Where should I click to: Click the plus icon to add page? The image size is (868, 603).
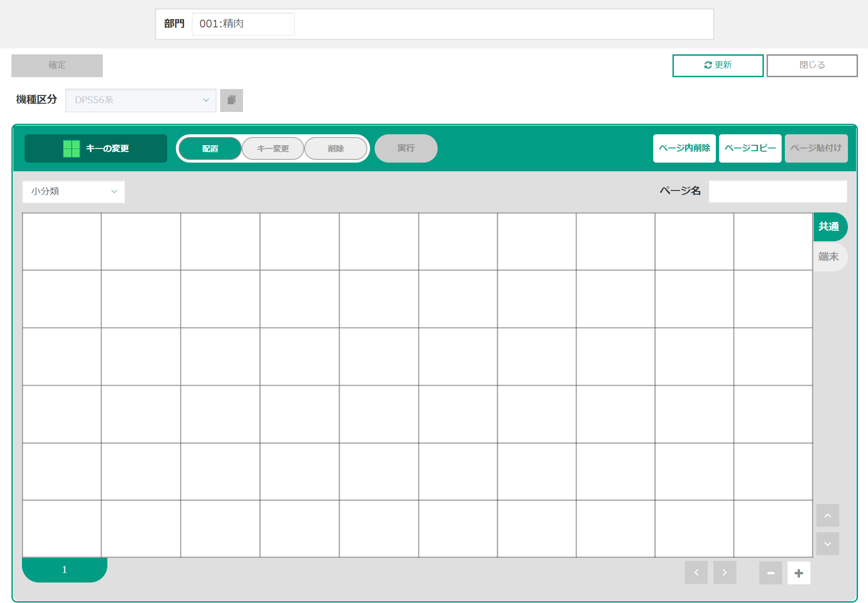[799, 573]
